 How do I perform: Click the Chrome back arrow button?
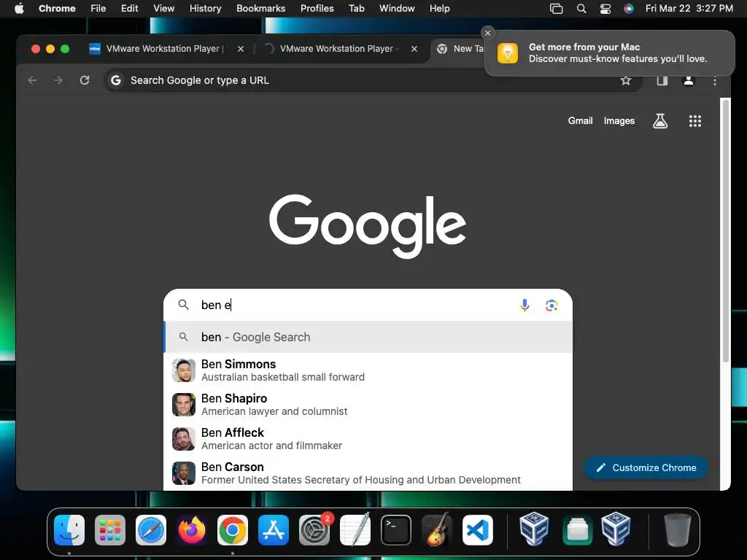(32, 80)
